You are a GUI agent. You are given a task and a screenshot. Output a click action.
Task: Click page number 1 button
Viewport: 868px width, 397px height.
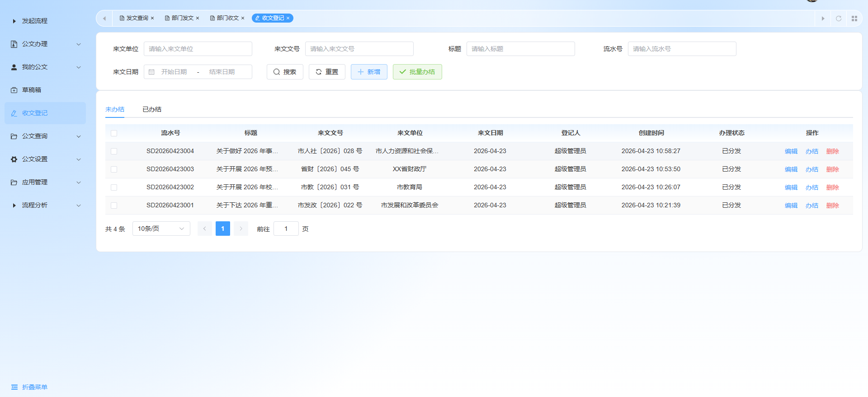(223, 229)
